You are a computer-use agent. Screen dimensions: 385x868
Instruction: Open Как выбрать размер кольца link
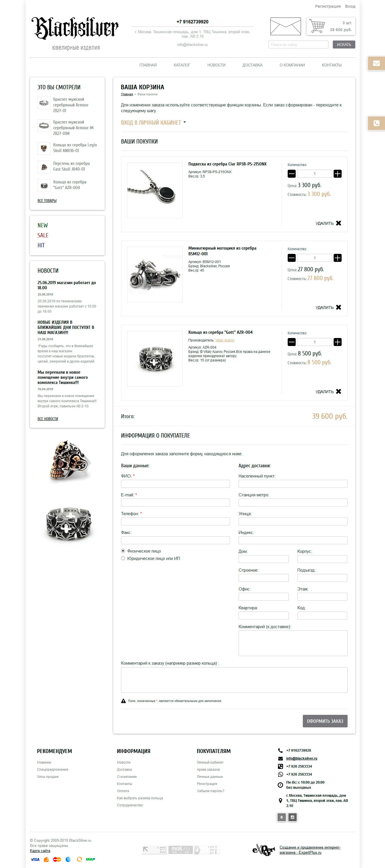(x=140, y=798)
